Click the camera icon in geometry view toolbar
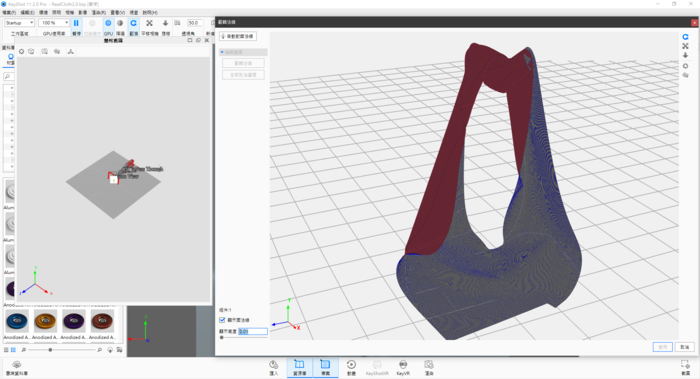The width and height of the screenshot is (700, 379). 57,51
